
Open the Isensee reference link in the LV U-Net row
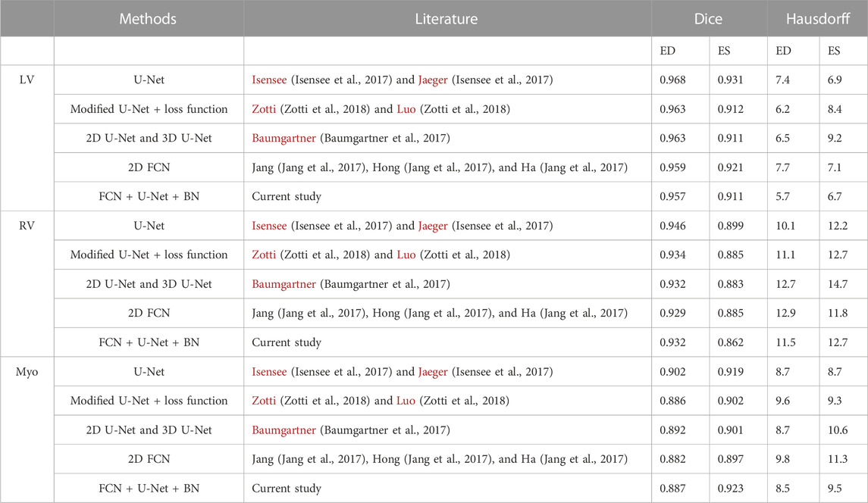point(269,80)
